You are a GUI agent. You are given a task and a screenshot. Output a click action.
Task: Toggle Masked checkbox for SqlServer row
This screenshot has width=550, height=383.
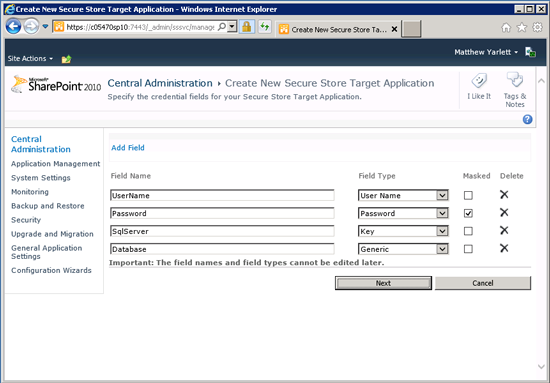click(x=468, y=231)
